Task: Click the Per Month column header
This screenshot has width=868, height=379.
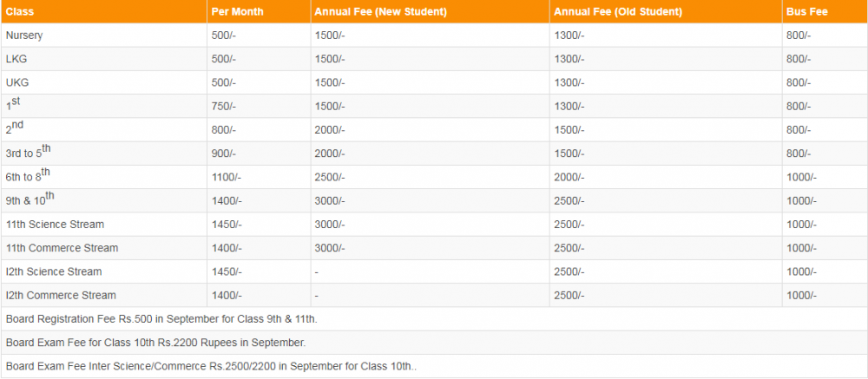Action: pyautogui.click(x=237, y=12)
